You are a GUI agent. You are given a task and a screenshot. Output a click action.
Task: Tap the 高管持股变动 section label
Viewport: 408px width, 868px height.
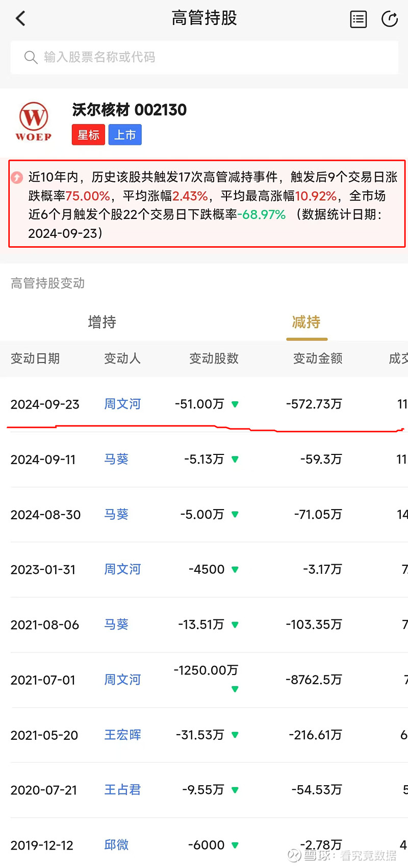48,283
